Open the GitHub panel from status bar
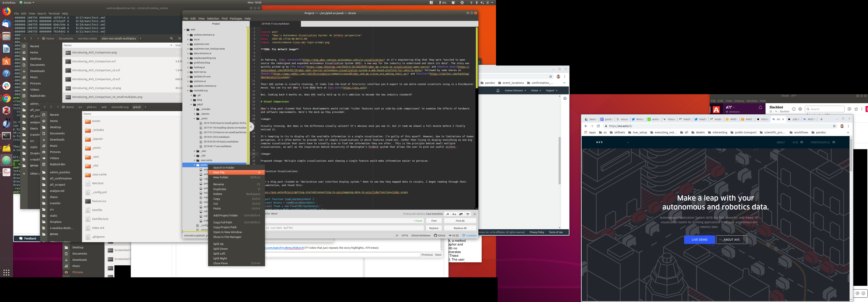This screenshot has width=868, height=302. coord(439,235)
